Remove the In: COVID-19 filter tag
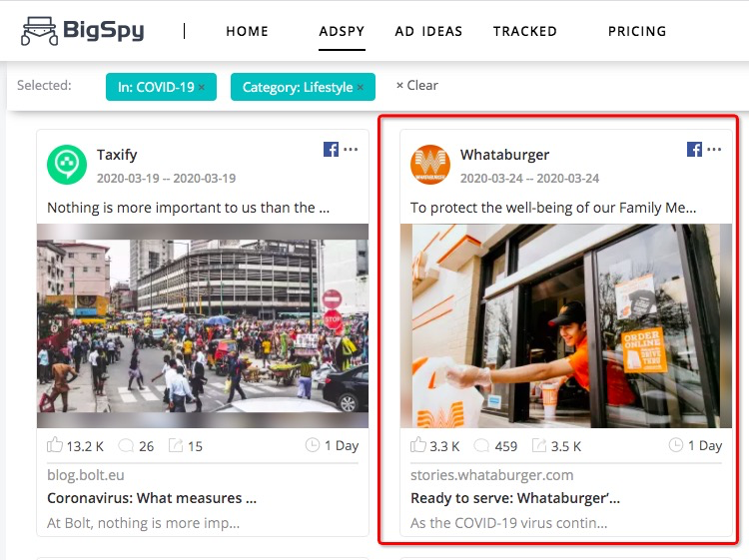 pyautogui.click(x=202, y=88)
